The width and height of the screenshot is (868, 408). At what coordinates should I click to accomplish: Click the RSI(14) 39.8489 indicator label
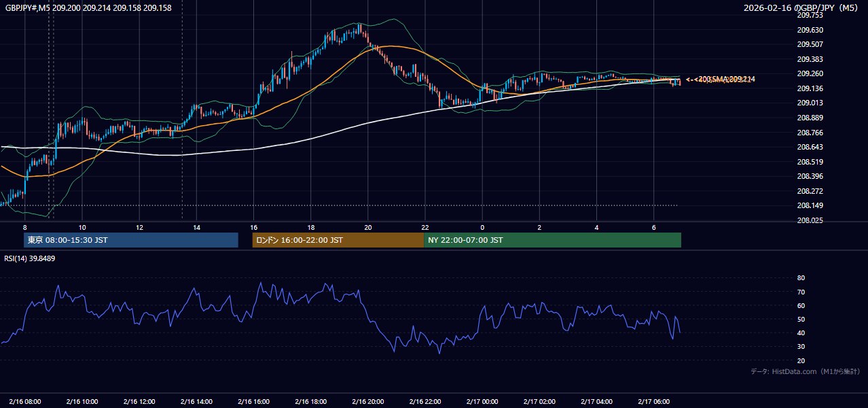(30, 258)
